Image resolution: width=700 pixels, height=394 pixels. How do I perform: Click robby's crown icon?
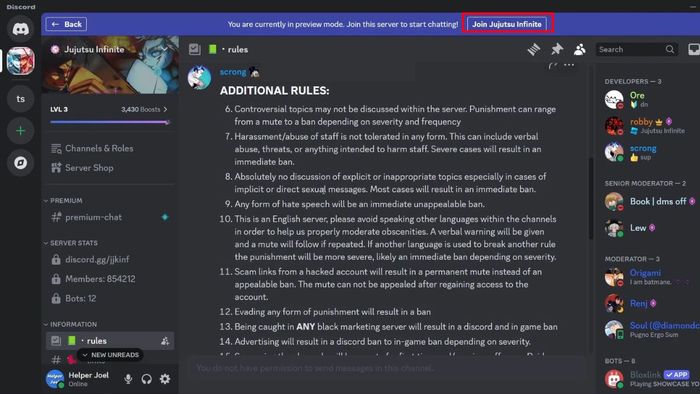tap(659, 122)
